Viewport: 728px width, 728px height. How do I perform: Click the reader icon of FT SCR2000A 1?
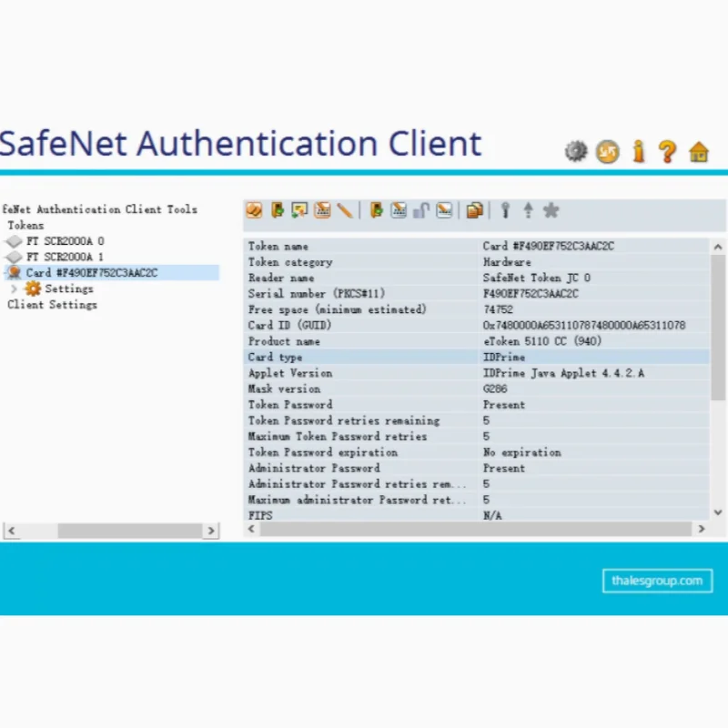click(14, 257)
